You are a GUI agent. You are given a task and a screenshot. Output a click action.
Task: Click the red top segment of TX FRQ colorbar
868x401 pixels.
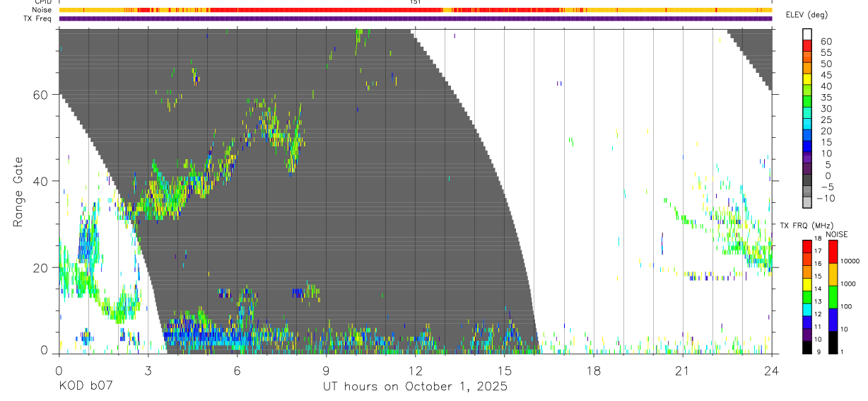pos(807,246)
